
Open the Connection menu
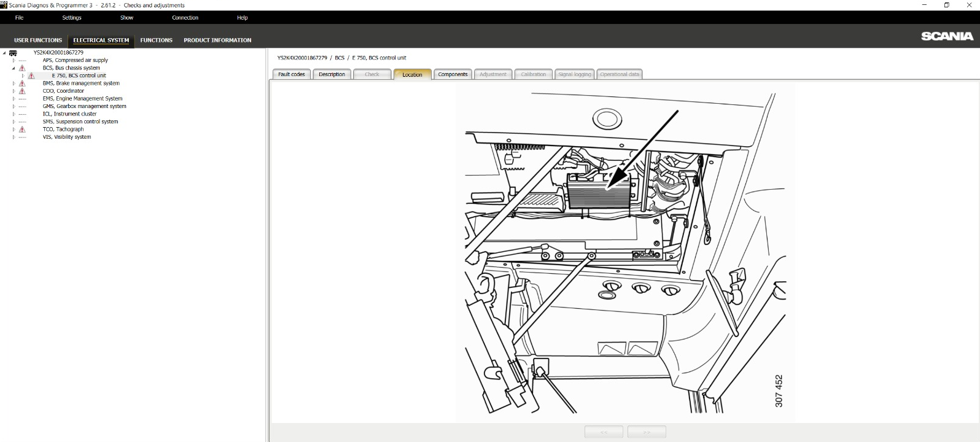click(x=185, y=18)
